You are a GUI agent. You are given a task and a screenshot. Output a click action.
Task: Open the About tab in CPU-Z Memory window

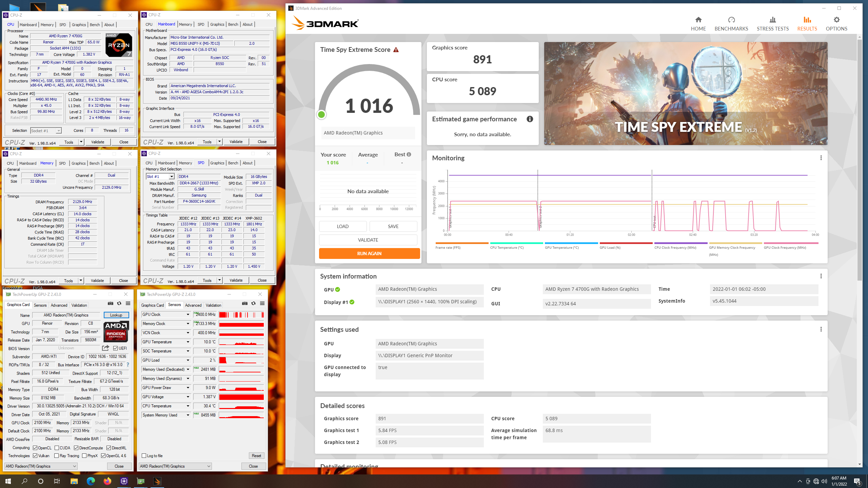[109, 163]
